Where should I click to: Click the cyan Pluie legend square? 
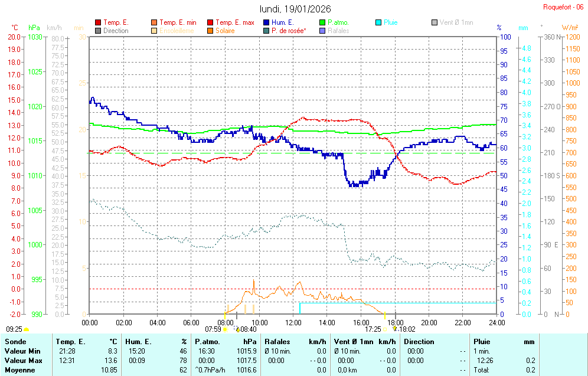click(x=378, y=22)
